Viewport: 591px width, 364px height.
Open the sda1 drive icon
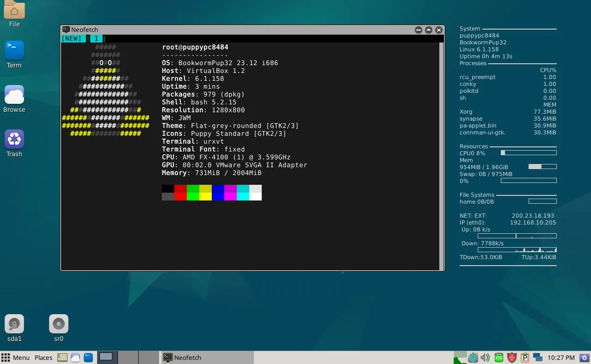[x=14, y=324]
